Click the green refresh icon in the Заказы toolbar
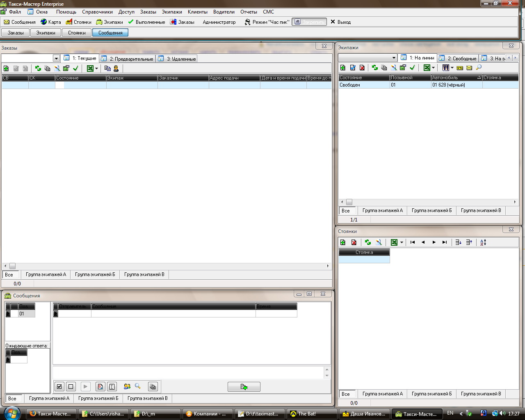Image resolution: width=525 pixels, height=420 pixels. click(38, 68)
